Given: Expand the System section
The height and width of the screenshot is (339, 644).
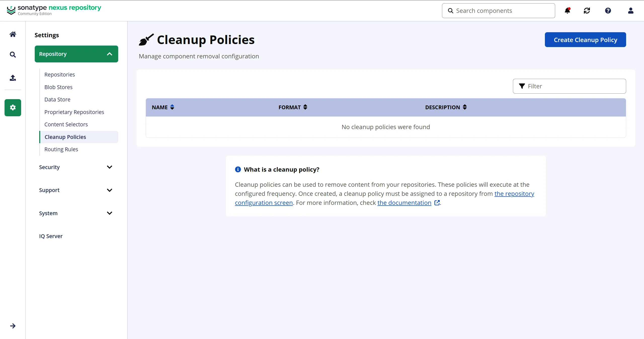Looking at the screenshot, I should tap(76, 213).
